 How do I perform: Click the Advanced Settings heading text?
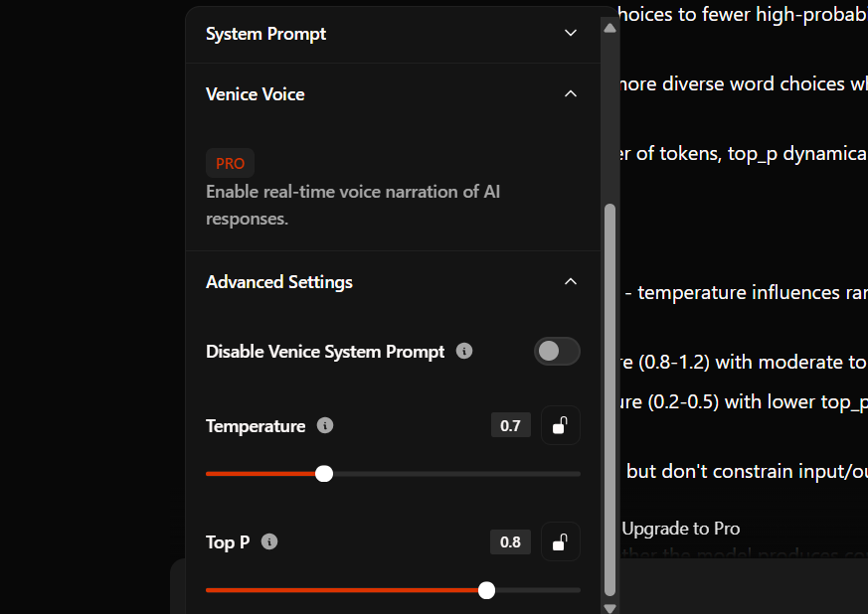pos(279,282)
